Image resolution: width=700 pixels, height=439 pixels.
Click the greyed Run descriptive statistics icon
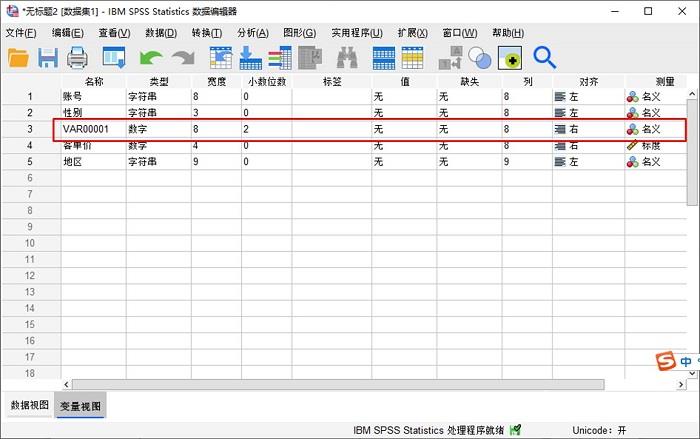tap(310, 58)
